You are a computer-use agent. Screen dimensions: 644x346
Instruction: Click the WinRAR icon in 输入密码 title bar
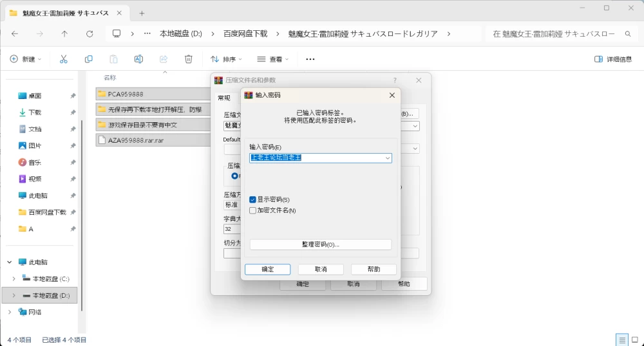pos(249,95)
